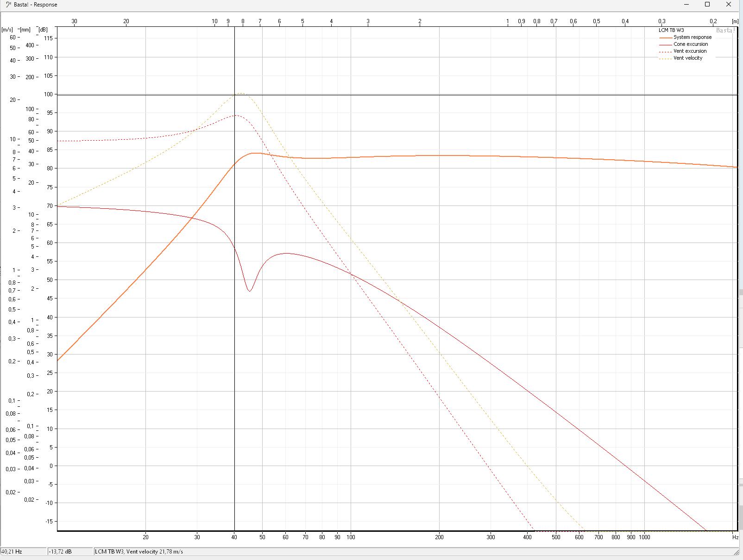743x560 pixels.
Task: Minimize the Basta! Response window
Action: 686,5
